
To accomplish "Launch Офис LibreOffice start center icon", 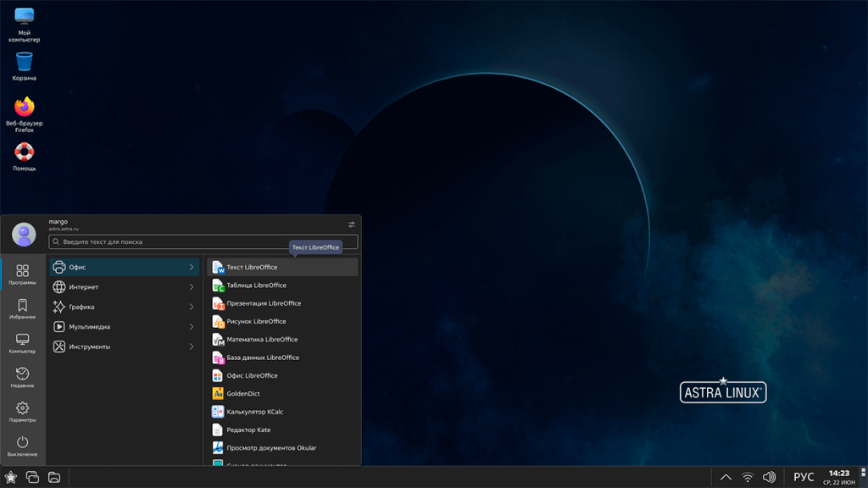I will (218, 375).
